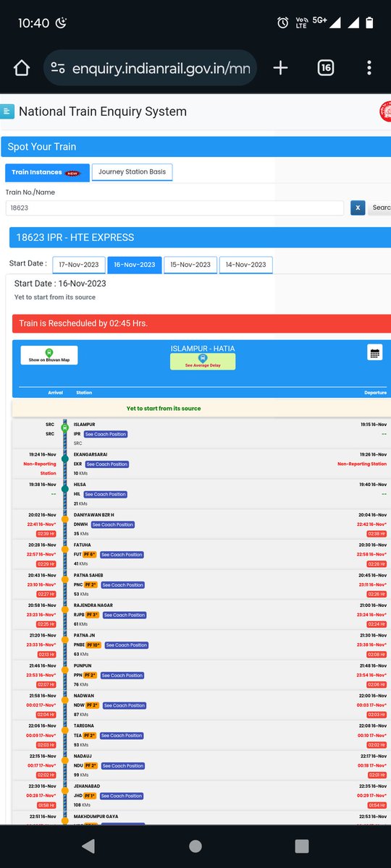The image size is (391, 868).
Task: See Coach Position for Fatuha FUT
Action: (122, 555)
